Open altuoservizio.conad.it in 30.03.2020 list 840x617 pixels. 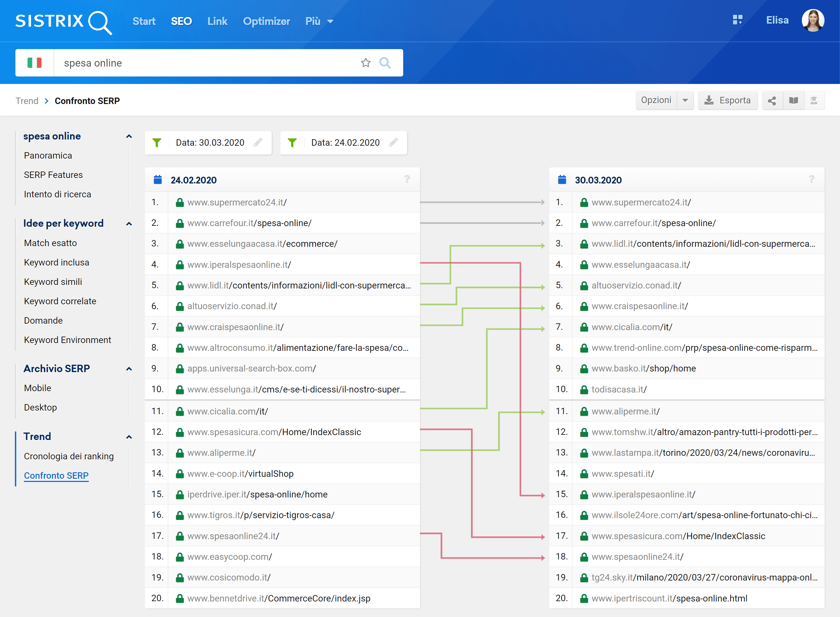636,286
